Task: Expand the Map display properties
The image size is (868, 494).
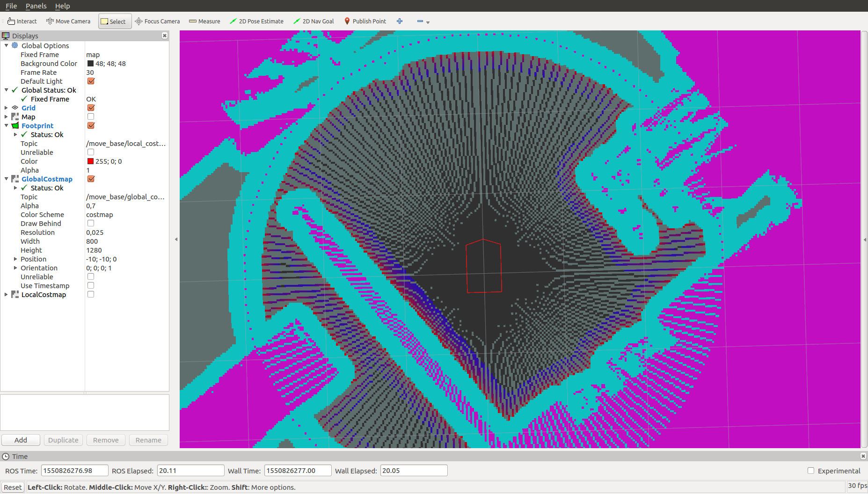Action: [6, 116]
